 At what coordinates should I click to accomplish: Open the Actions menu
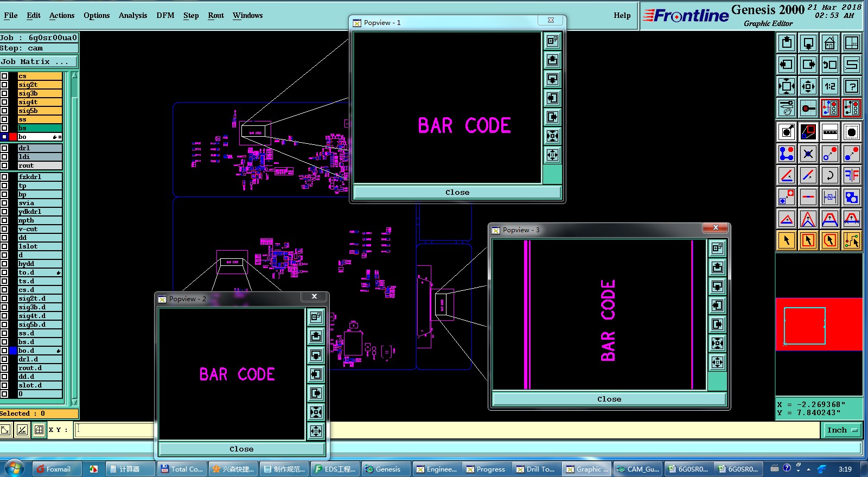click(62, 15)
